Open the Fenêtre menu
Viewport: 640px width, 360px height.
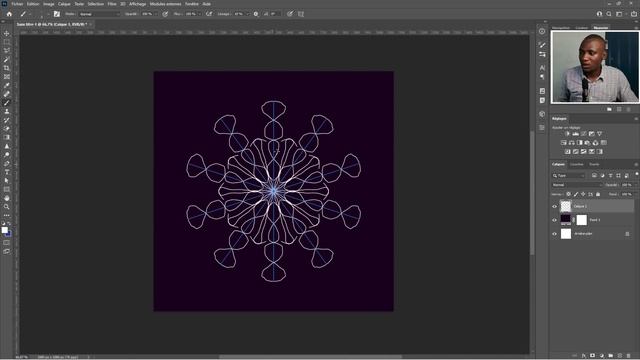[x=192, y=4]
